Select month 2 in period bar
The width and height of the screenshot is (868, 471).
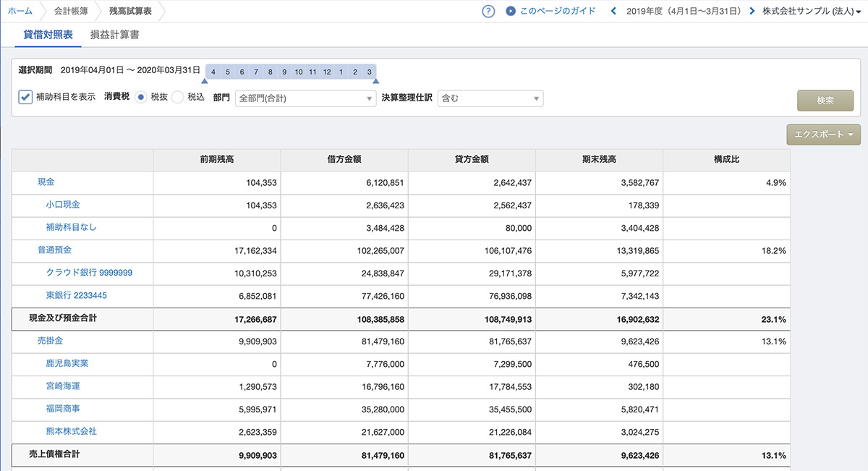(355, 72)
